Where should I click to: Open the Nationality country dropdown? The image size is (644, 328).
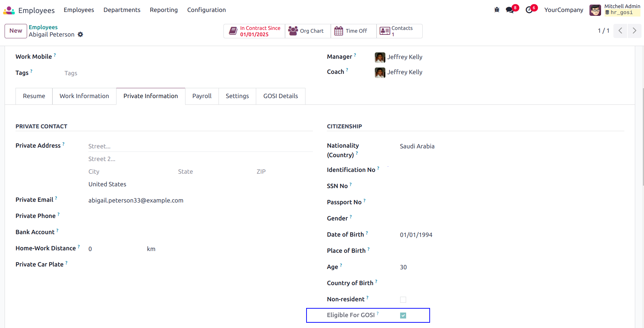click(512, 146)
